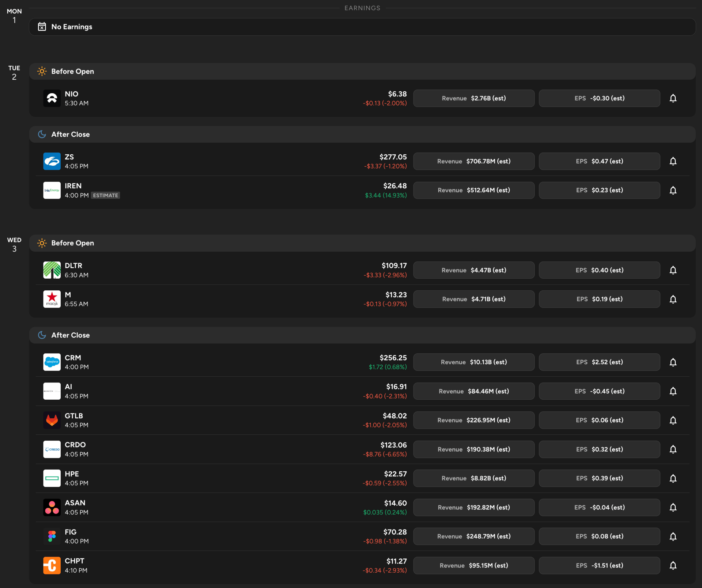Click the ChargePoint CHPT orange logo
Screen dimensions: 702x588
pos(52,565)
